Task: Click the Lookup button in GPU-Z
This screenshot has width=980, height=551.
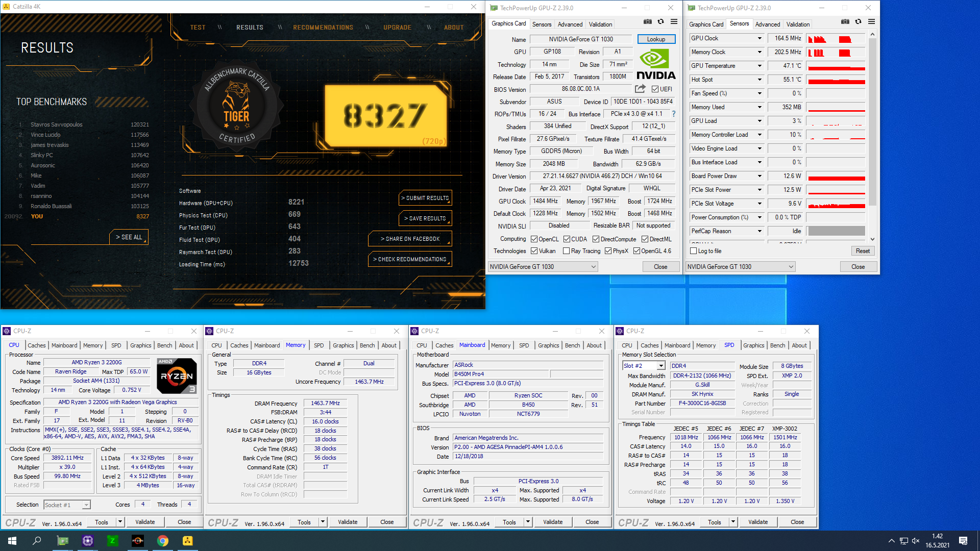Action: (x=656, y=39)
